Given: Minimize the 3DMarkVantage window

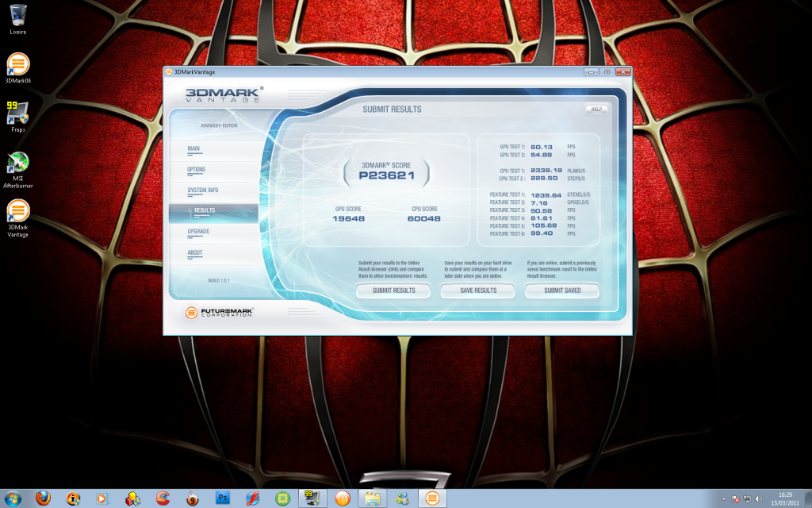Looking at the screenshot, I should (591, 72).
